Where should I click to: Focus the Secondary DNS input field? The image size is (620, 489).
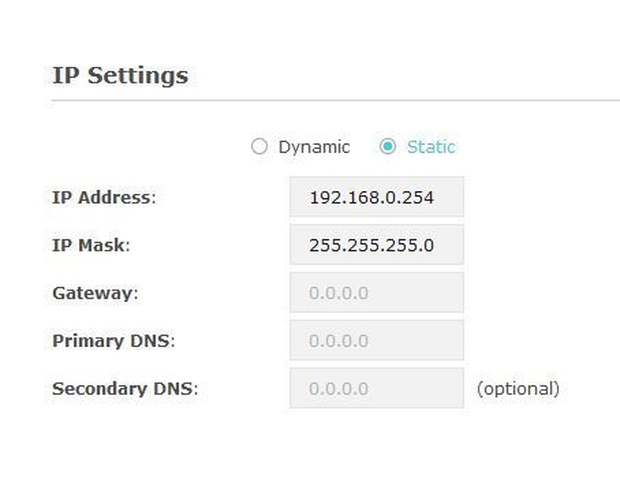coord(376,389)
